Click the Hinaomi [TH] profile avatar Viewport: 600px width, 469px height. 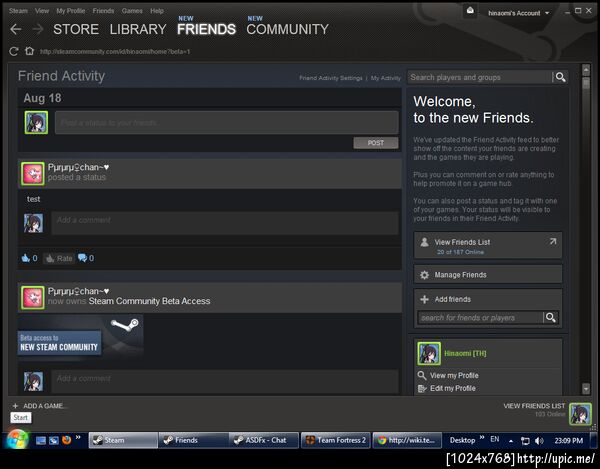tap(429, 353)
